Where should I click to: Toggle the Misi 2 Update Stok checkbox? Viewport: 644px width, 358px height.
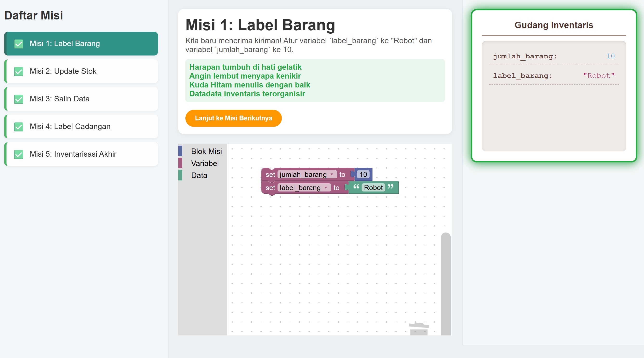[x=19, y=71]
